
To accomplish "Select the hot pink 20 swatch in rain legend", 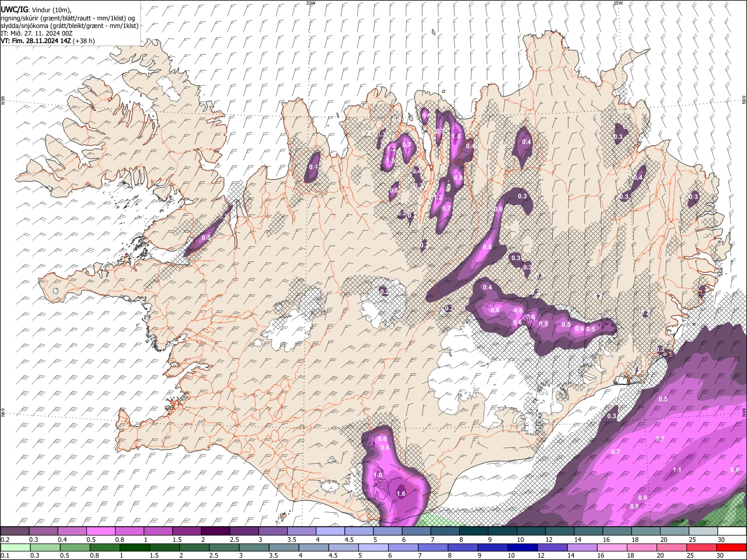I will (672, 547).
